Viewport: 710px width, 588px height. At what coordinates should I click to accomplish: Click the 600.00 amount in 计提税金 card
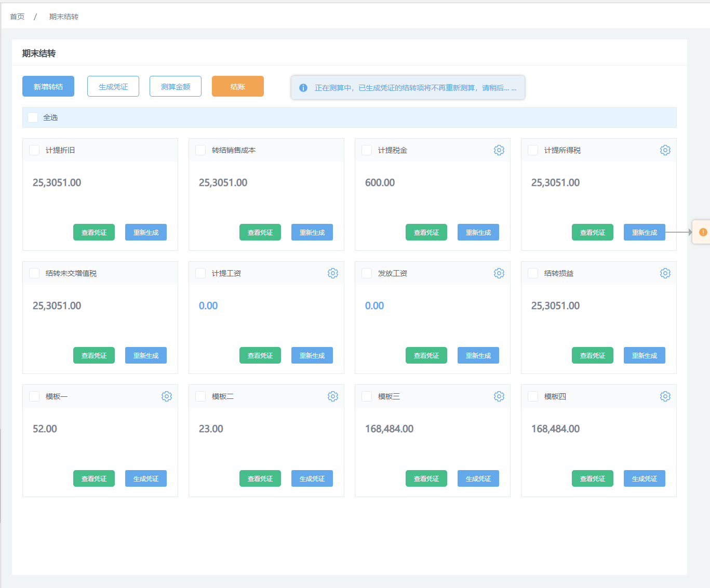380,183
